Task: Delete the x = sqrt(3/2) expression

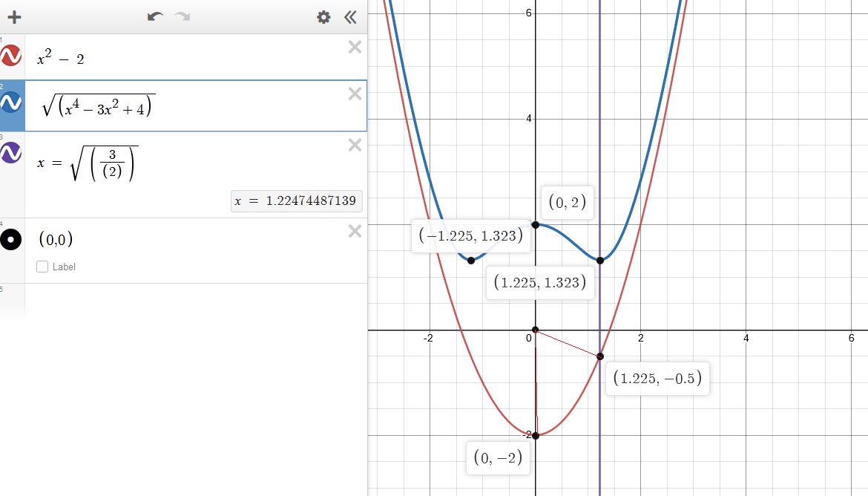Action: [355, 146]
